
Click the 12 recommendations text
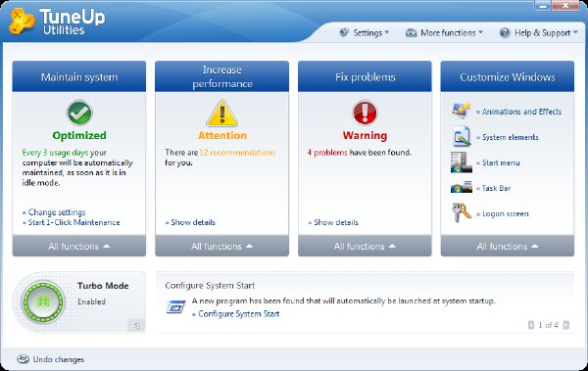pyautogui.click(x=237, y=153)
